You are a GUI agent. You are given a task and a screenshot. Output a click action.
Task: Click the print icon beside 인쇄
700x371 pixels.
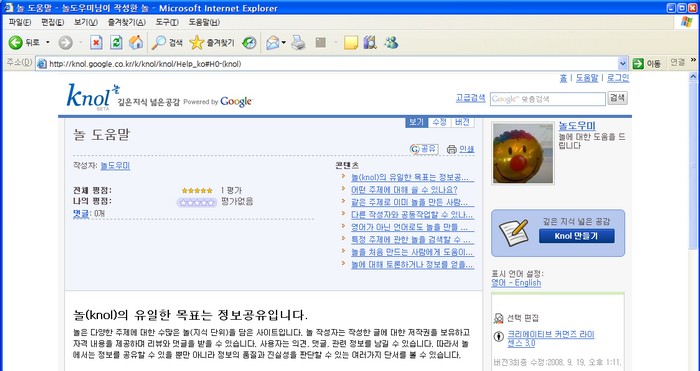(452, 150)
